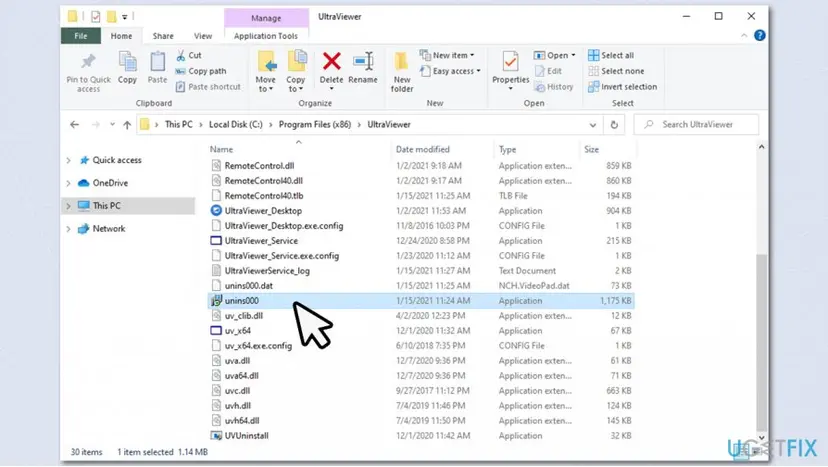Expand OneDrive tree node
The width and height of the screenshot is (828, 467).
[68, 183]
